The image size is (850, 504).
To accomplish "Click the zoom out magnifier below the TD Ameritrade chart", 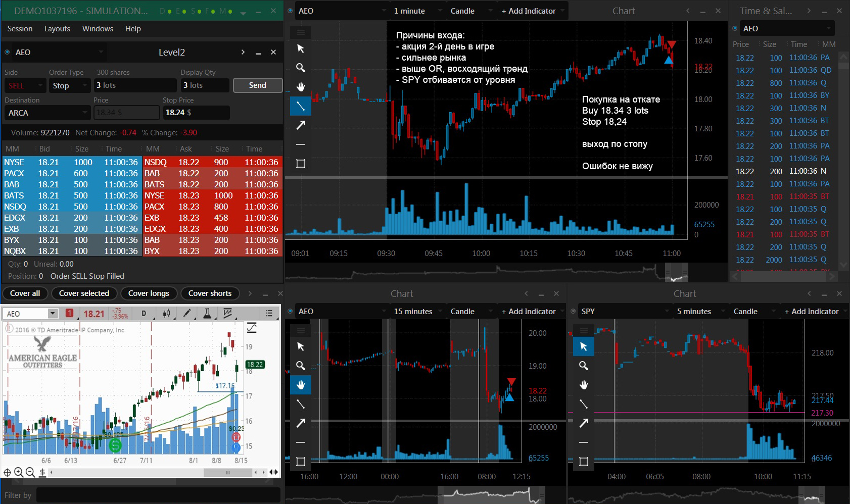I will tap(30, 472).
